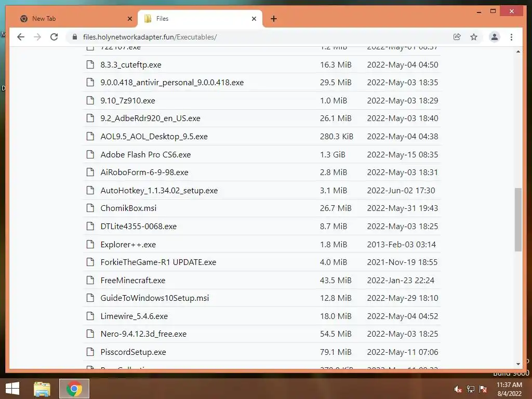Open Action Center flag icon
This screenshot has height=399, width=532.
[483, 389]
